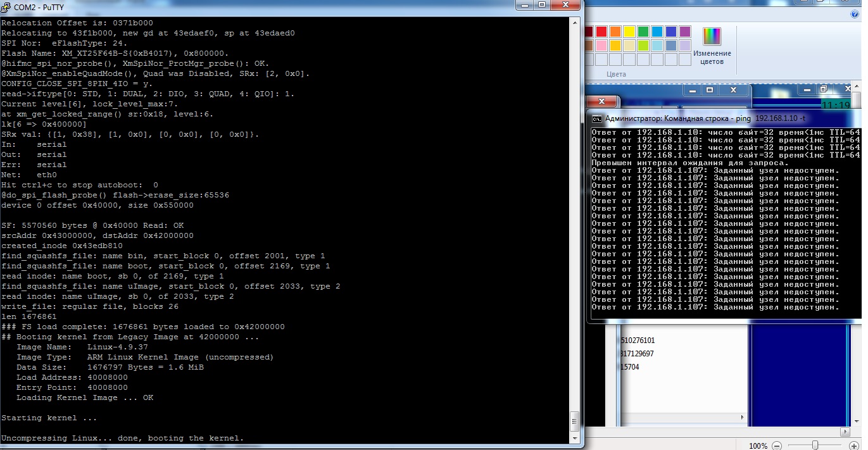The image size is (868, 450).
Task: Click PuTTY scrollbar down arrow
Action: [x=575, y=438]
